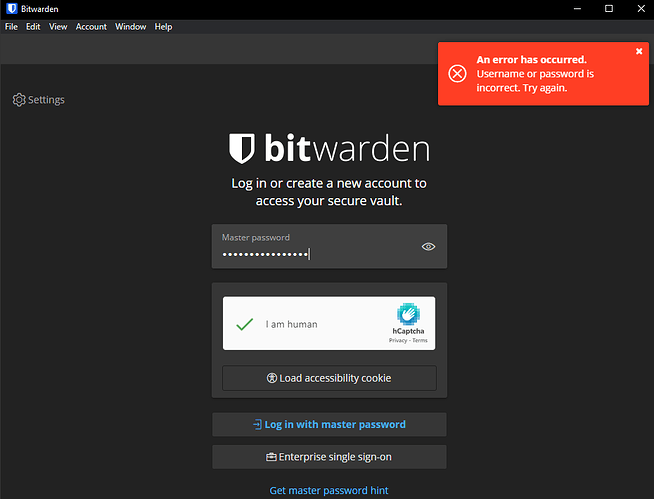Click the Bitwarden title bar app icon
This screenshot has width=654, height=499.
[12, 9]
